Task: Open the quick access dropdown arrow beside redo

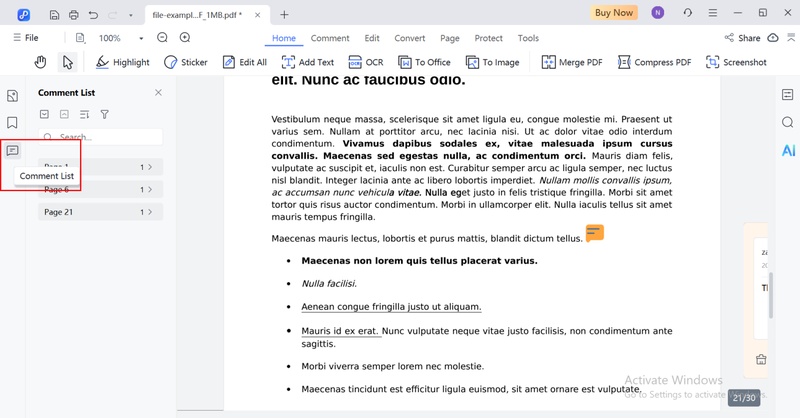Action: coord(131,15)
